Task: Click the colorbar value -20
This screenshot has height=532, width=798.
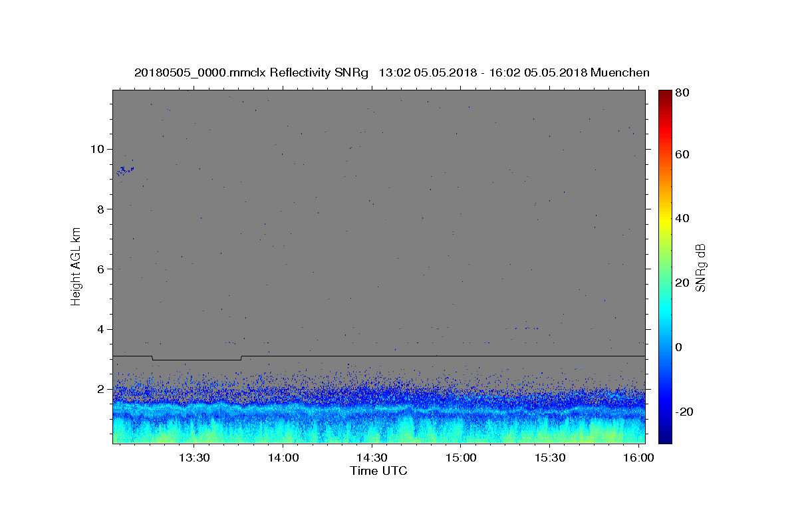Action: point(684,412)
